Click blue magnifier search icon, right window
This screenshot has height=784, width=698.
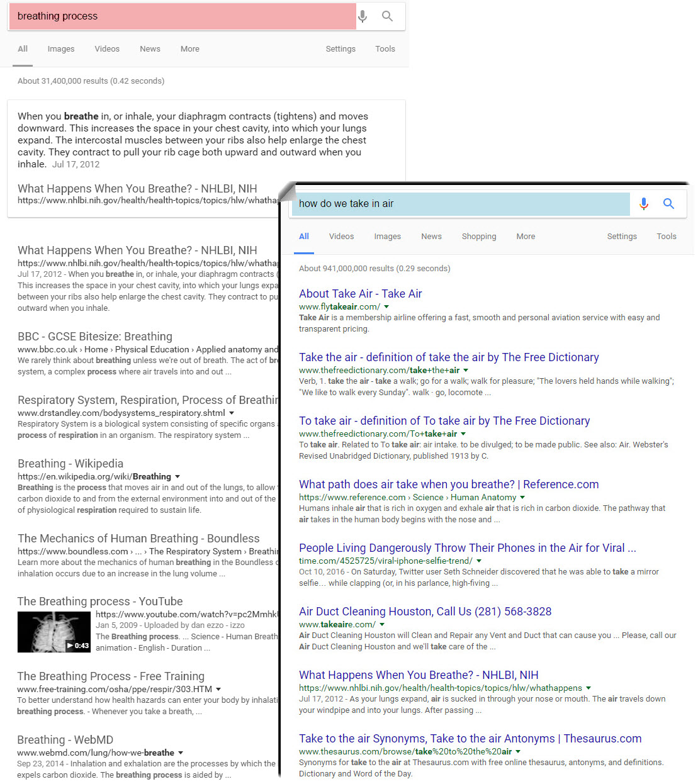coord(668,204)
